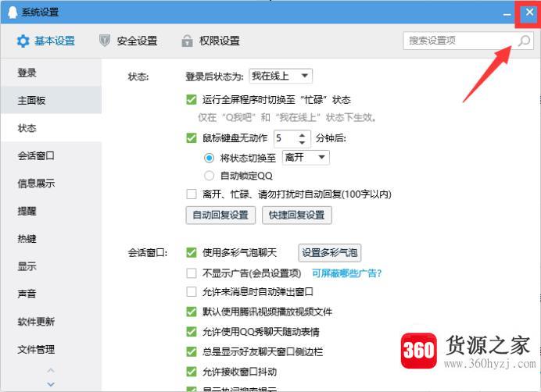Toggle 使用多彩气泡聊天 checkbox
Viewport: 541px width, 392px height.
(191, 252)
